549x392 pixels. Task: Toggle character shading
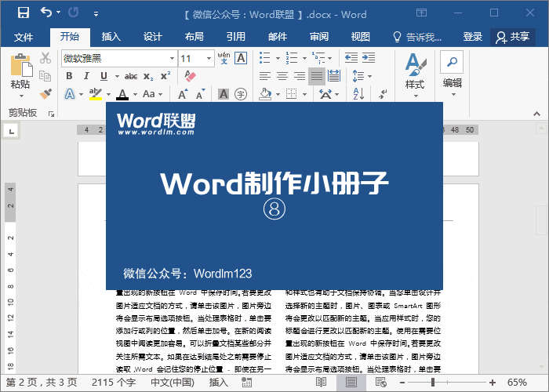(x=223, y=94)
